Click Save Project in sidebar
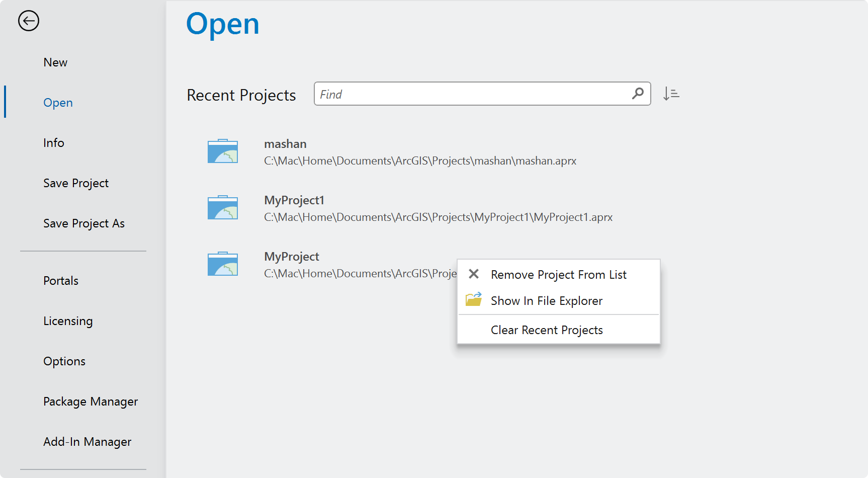The height and width of the screenshot is (478, 868). pyautogui.click(x=76, y=183)
